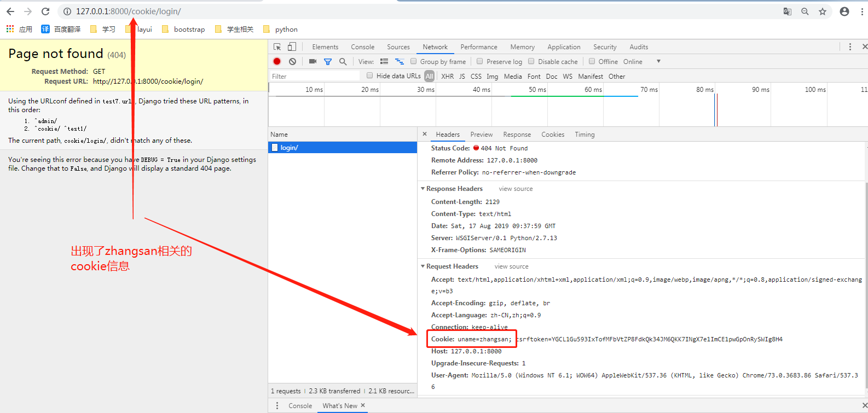This screenshot has width=868, height=413.
Task: Toggle the network filter funnel icon
Action: click(328, 62)
